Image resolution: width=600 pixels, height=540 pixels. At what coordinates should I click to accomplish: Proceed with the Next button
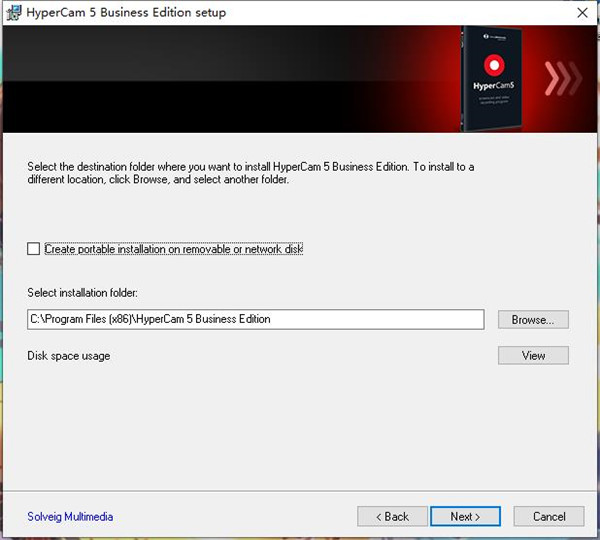[465, 517]
